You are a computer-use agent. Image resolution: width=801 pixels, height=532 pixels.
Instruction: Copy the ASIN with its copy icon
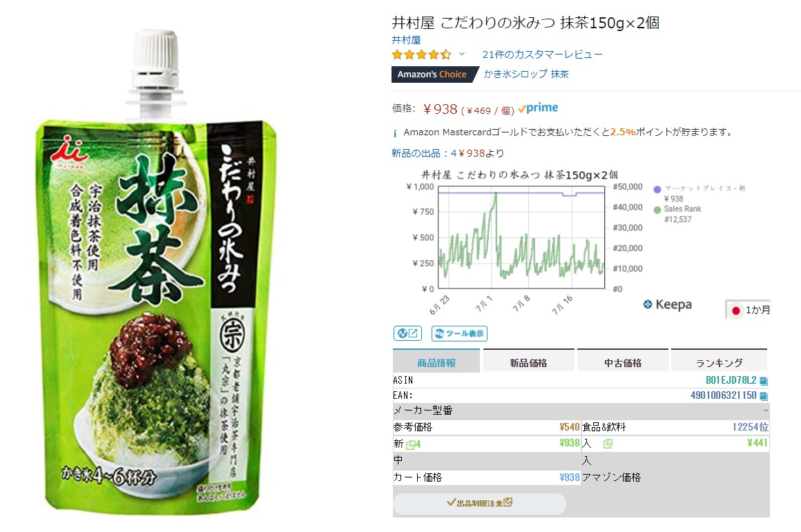point(764,381)
